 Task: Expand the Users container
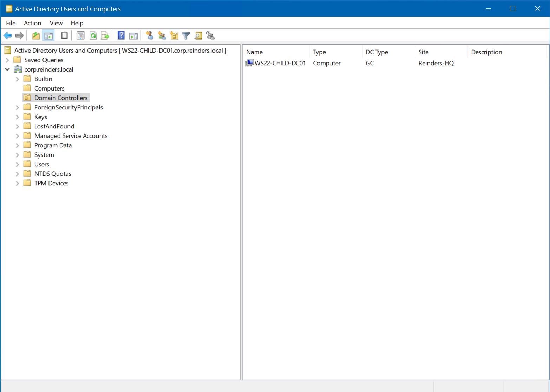coord(17,164)
